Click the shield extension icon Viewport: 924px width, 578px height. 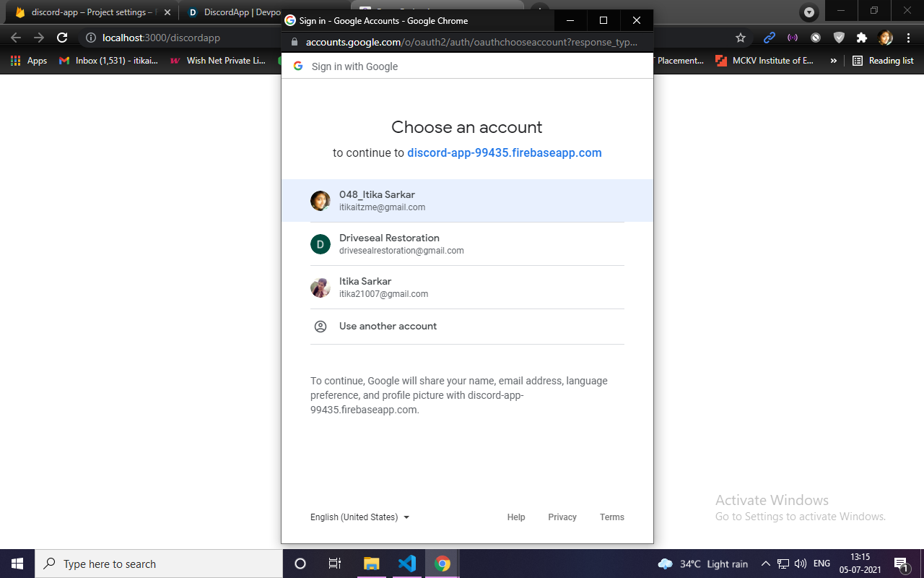pos(839,38)
